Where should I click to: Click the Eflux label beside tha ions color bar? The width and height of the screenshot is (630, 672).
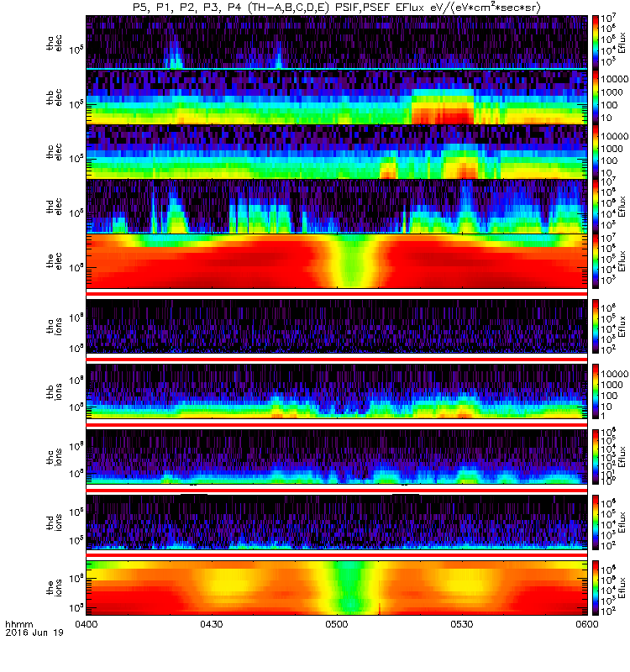[622, 326]
